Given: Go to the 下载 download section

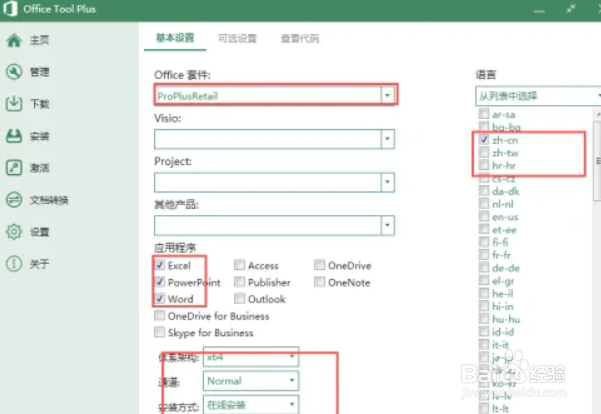Looking at the screenshot, I should (28, 104).
